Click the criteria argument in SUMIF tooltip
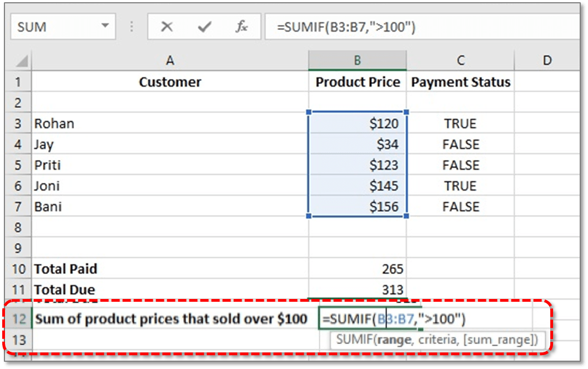The width and height of the screenshot is (588, 369). pos(438,340)
